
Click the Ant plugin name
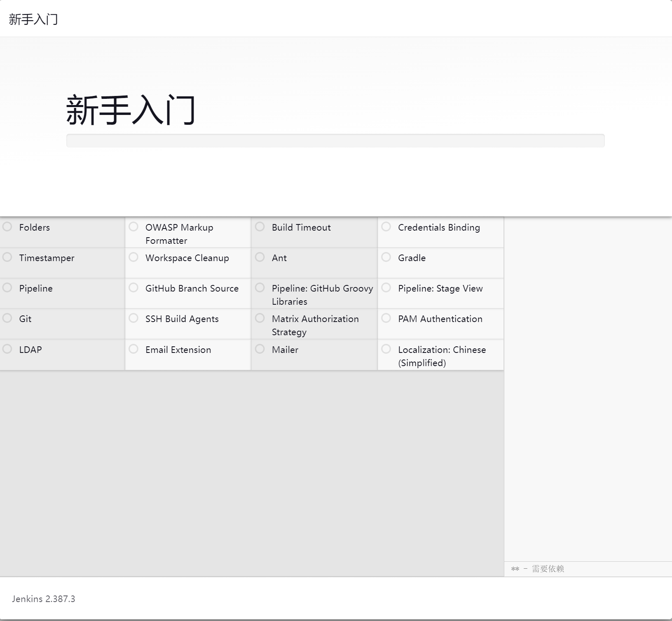pyautogui.click(x=279, y=258)
